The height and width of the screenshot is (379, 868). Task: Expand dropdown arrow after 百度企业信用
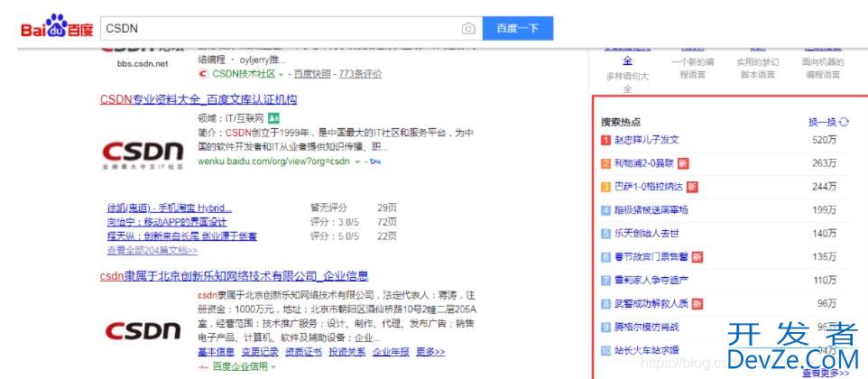pyautogui.click(x=272, y=367)
